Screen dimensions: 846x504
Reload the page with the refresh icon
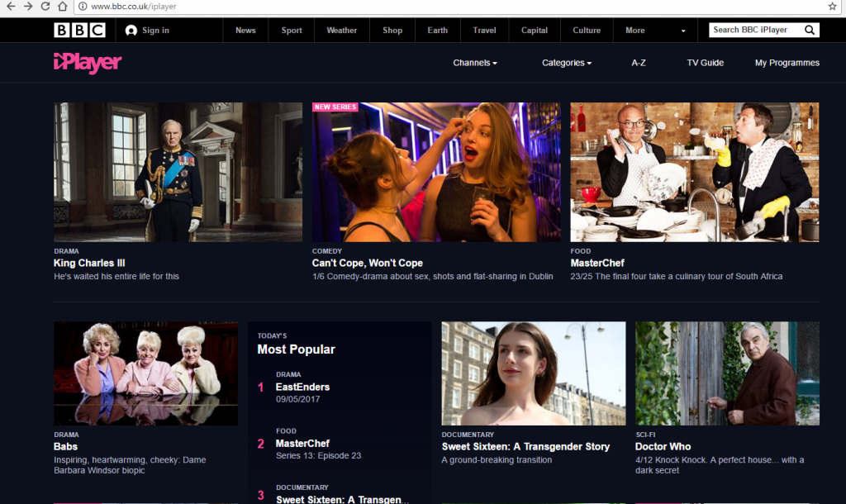click(45, 7)
